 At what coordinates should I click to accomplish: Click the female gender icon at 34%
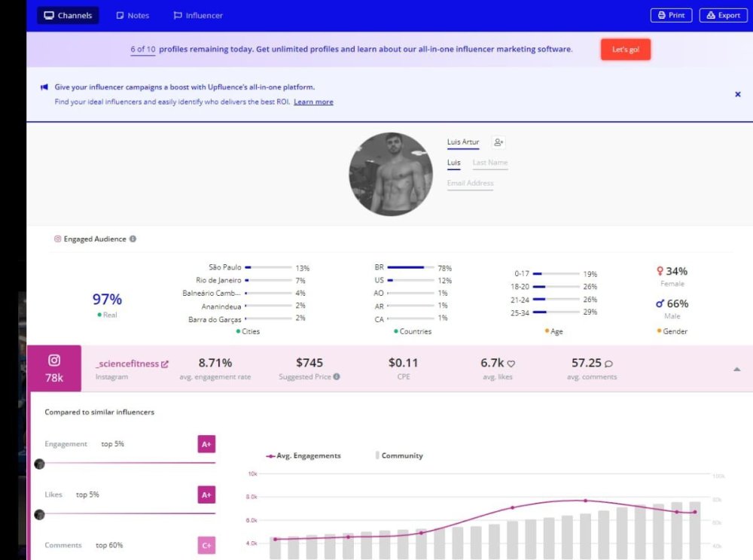(660, 271)
